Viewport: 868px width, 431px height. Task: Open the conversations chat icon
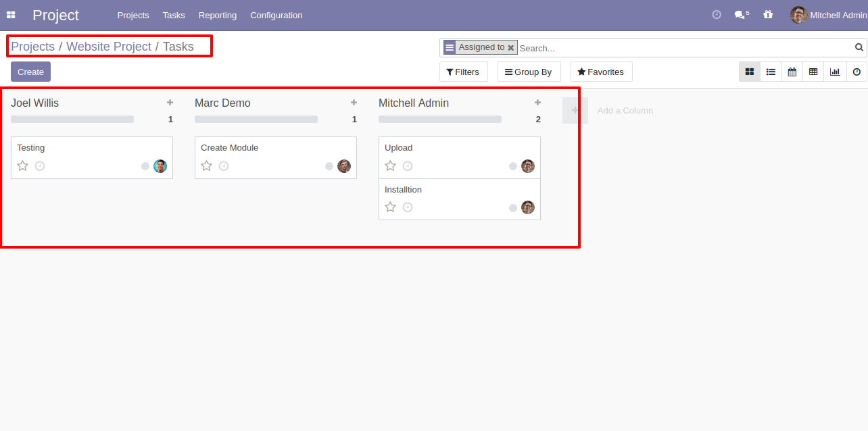coord(740,14)
